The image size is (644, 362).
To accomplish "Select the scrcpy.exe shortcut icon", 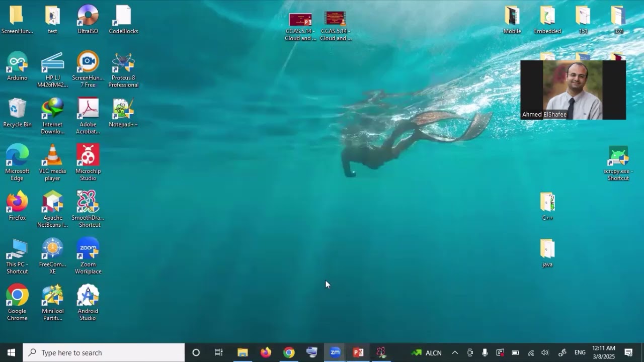I will coord(618,163).
